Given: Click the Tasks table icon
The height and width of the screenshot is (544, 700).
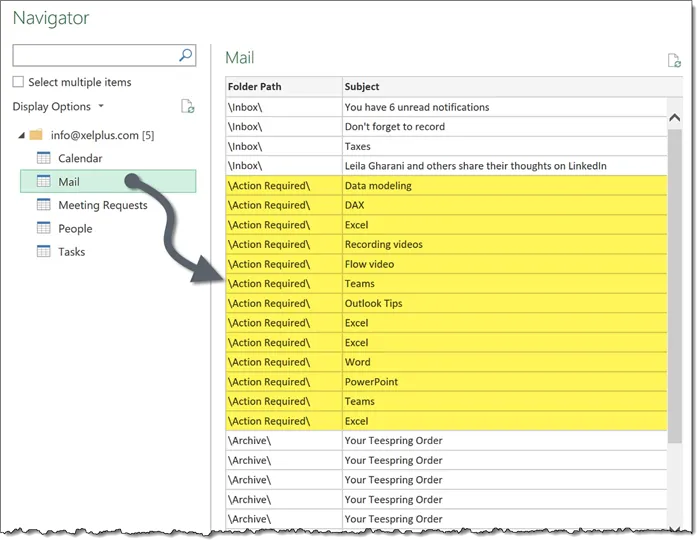Looking at the screenshot, I should click(44, 252).
